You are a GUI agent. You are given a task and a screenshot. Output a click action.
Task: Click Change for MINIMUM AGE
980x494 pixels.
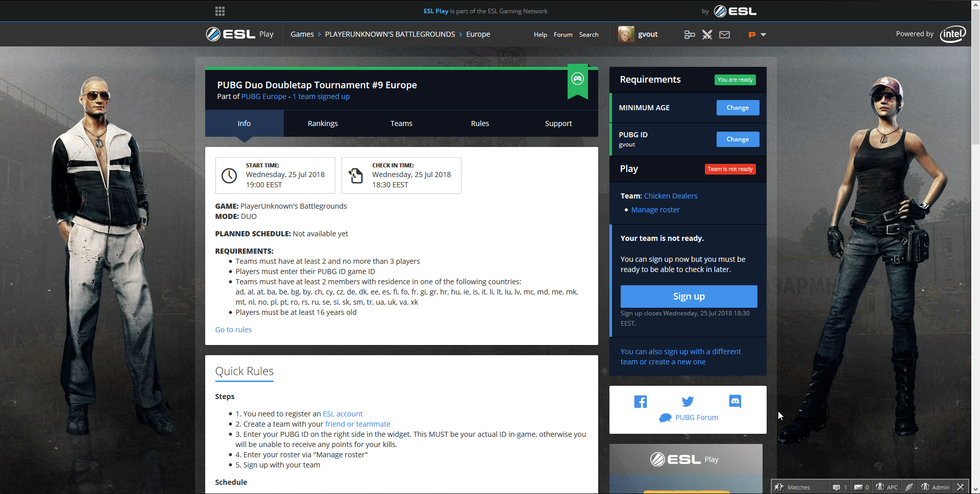738,108
